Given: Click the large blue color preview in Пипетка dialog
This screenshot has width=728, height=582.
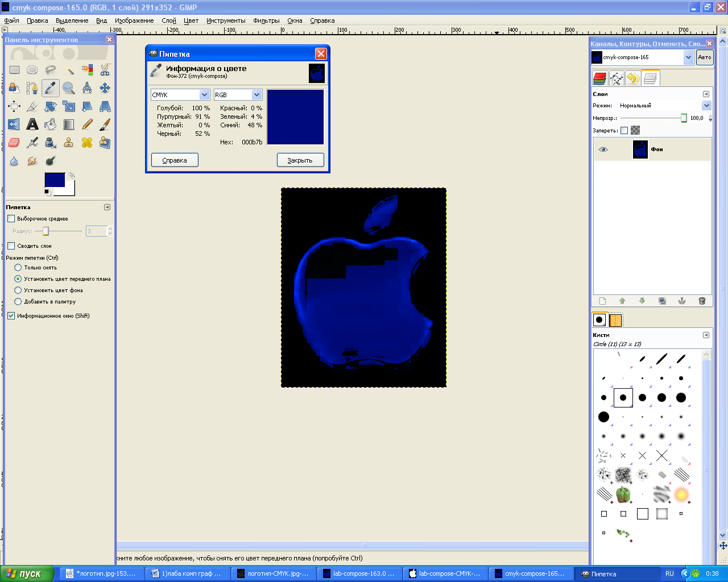Looking at the screenshot, I should tap(295, 117).
